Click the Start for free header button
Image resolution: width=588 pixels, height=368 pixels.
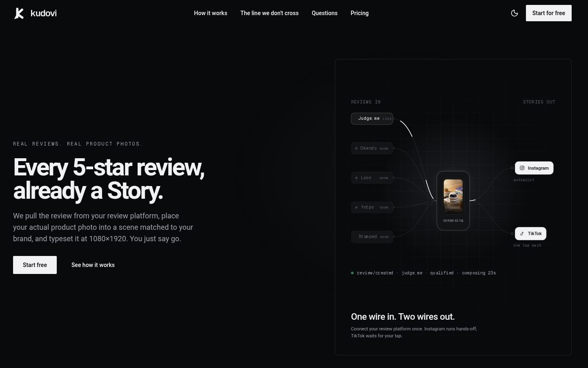[x=549, y=13]
